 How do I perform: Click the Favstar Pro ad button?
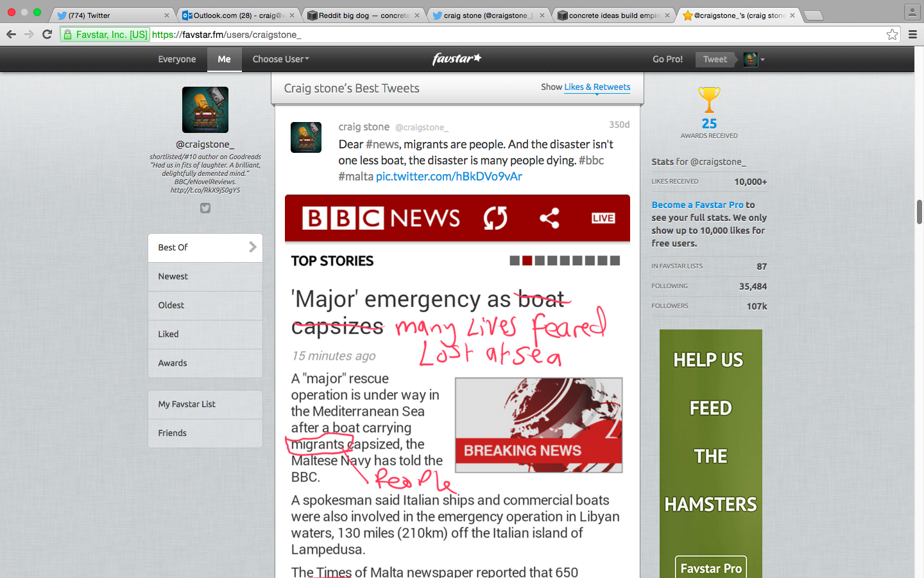click(x=710, y=568)
